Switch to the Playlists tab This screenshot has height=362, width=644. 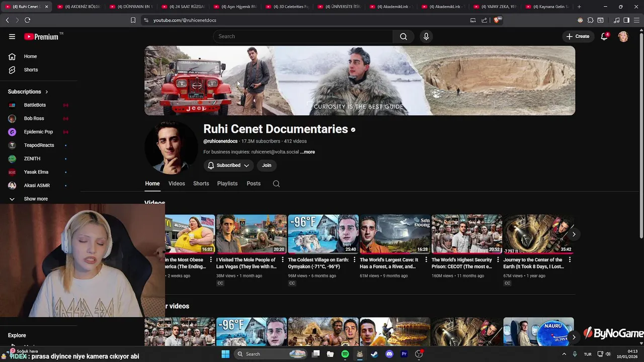click(227, 184)
